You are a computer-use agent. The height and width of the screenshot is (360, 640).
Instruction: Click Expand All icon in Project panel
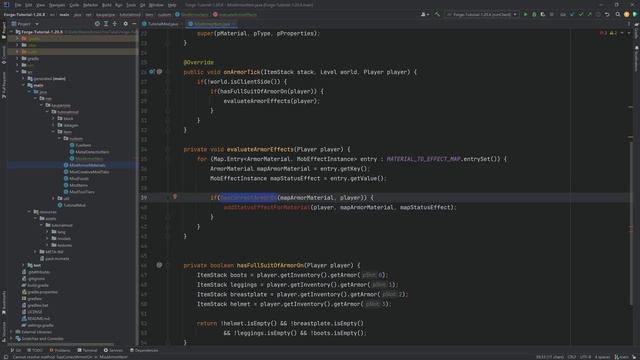pos(106,24)
